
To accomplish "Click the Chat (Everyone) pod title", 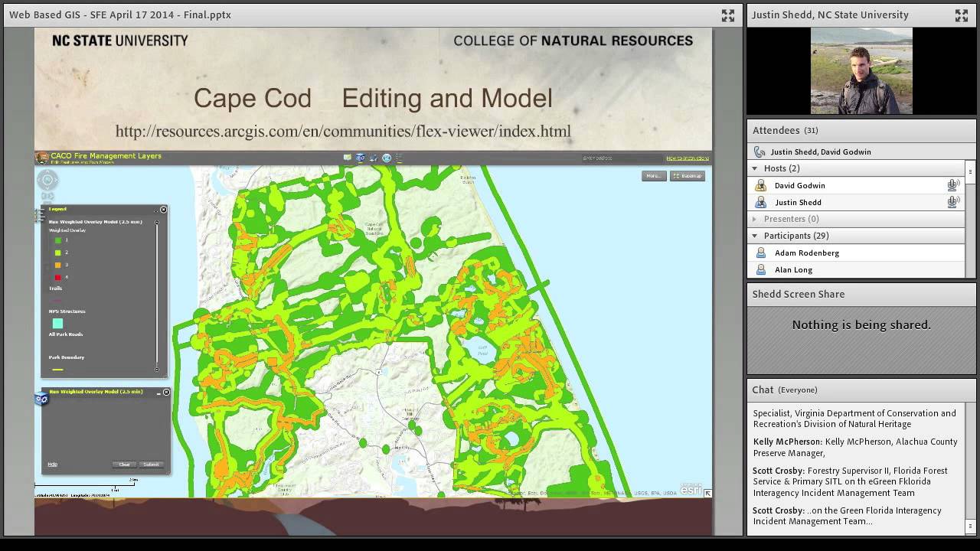I will (785, 390).
